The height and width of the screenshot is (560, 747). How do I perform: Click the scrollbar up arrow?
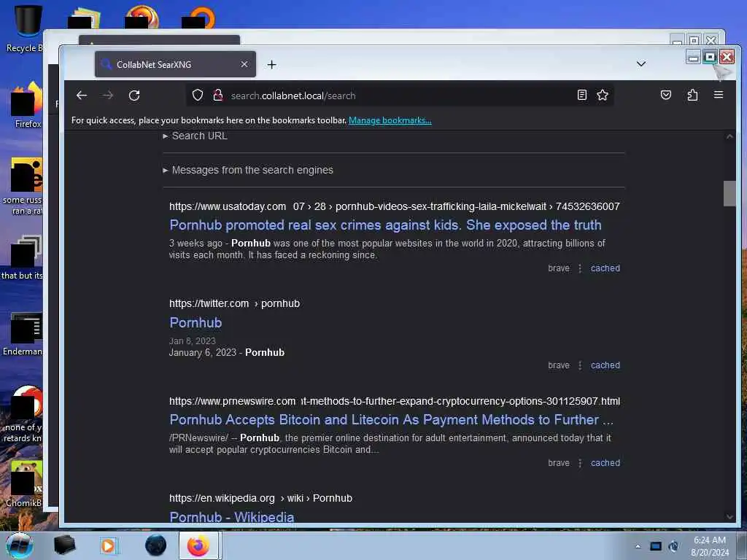pyautogui.click(x=729, y=136)
